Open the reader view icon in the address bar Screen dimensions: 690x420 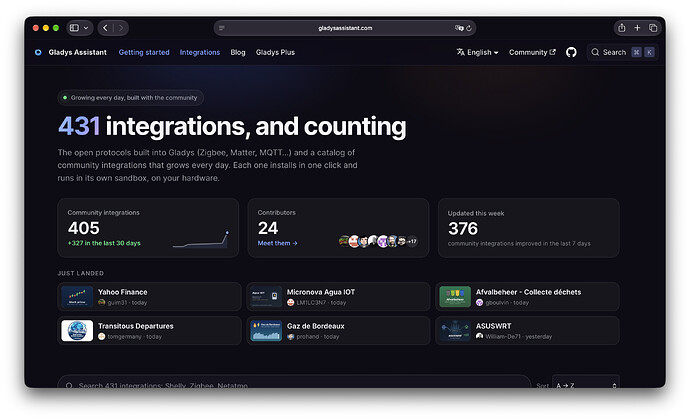point(222,28)
